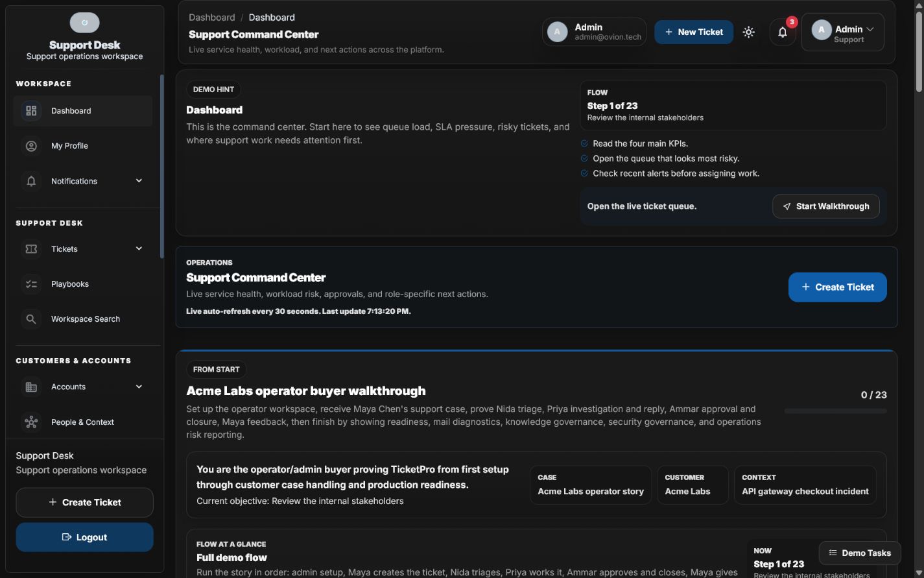The width and height of the screenshot is (924, 578).
Task: Open Playbooks in the sidebar
Action: (x=83, y=284)
